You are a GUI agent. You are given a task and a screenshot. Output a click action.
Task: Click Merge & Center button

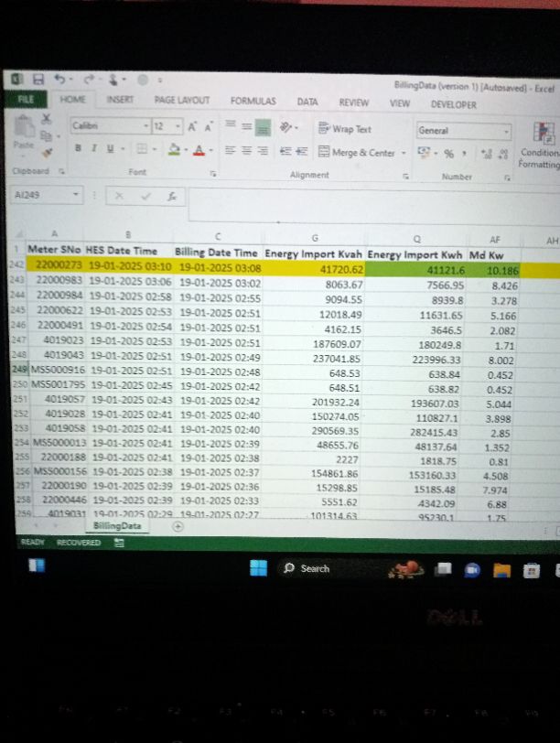(356, 152)
